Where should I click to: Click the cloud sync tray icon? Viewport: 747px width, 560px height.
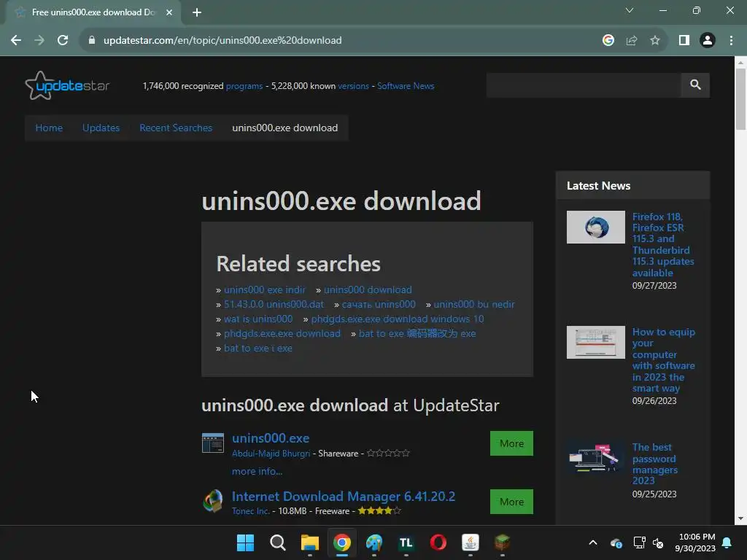point(616,542)
